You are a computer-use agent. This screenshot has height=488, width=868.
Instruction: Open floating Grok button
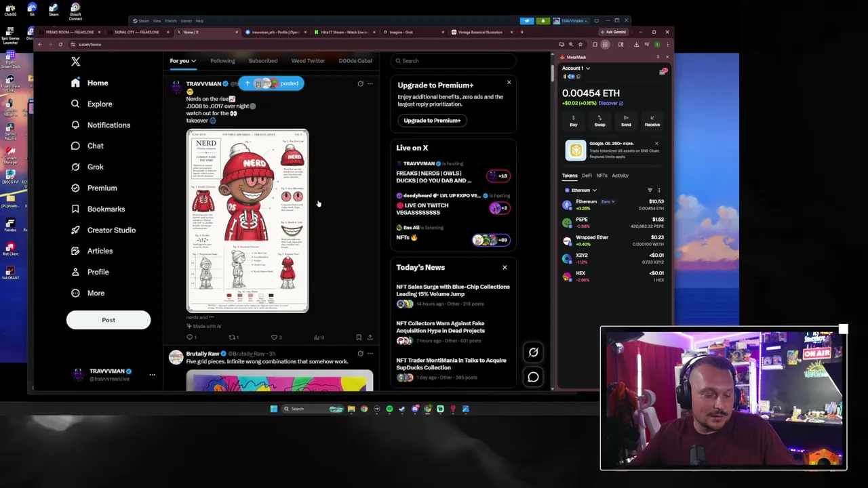[x=533, y=352]
